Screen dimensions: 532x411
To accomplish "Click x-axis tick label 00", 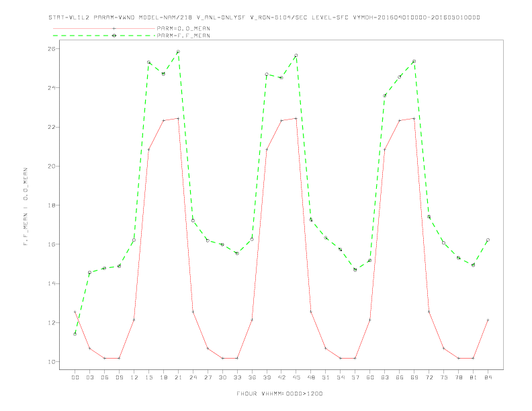I will (x=75, y=377).
